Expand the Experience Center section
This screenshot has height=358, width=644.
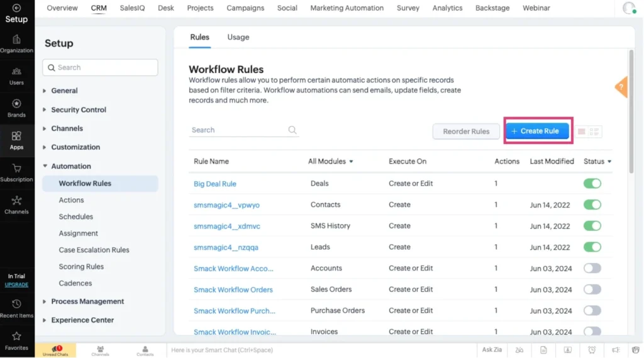pos(45,320)
